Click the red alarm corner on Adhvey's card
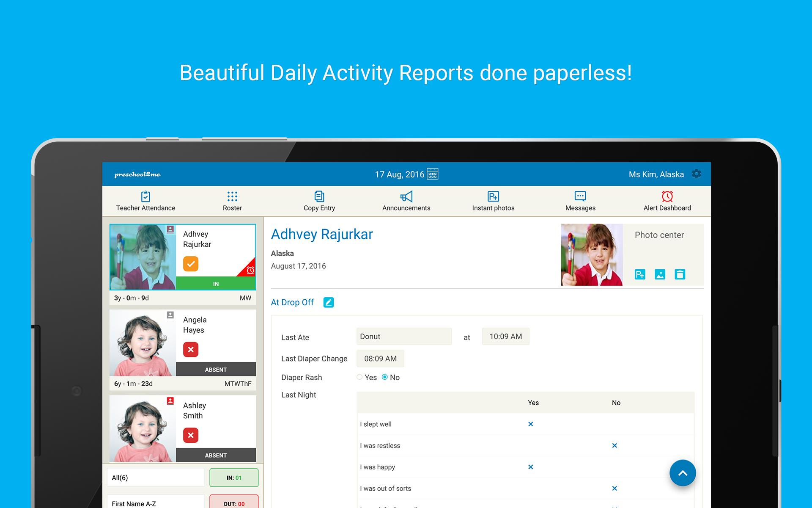The height and width of the screenshot is (508, 812). point(250,270)
